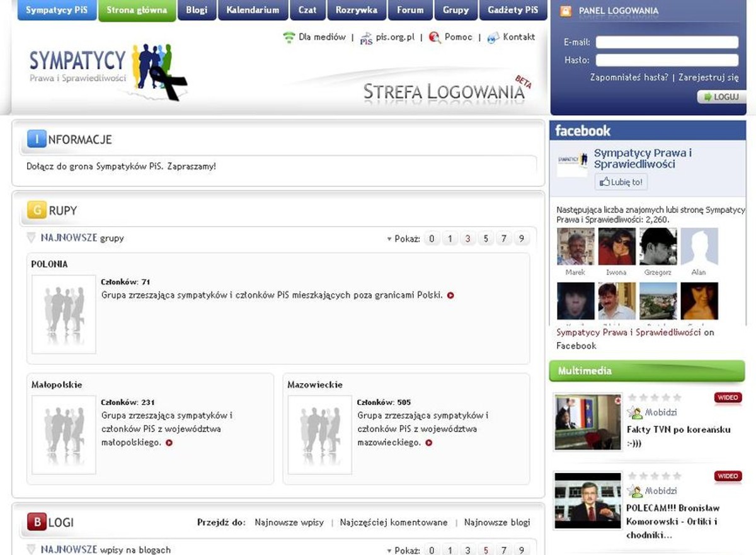The width and height of the screenshot is (756, 555).
Task: Click the blue Informacje letter I icon
Action: (x=37, y=139)
